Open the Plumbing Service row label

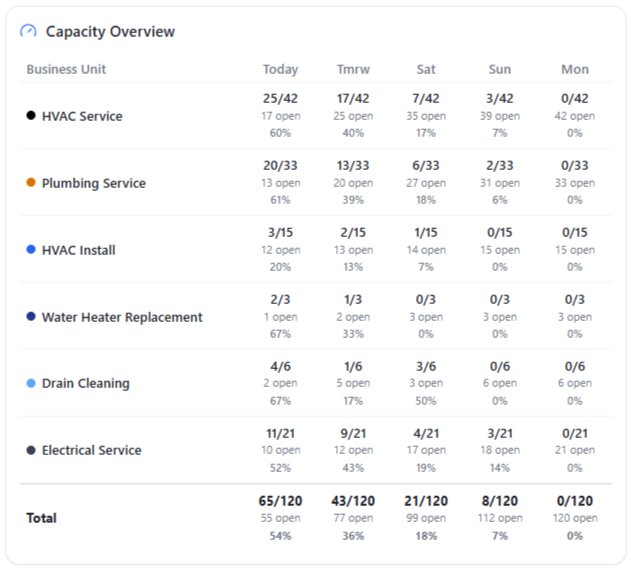click(94, 183)
